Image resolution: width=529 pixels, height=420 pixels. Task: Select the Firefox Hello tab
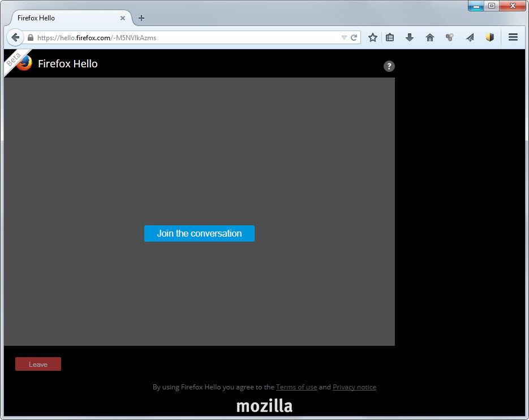tap(71, 18)
